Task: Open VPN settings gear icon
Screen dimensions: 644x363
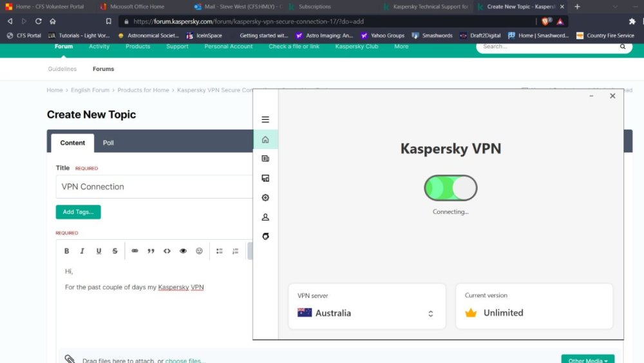Action: click(265, 198)
